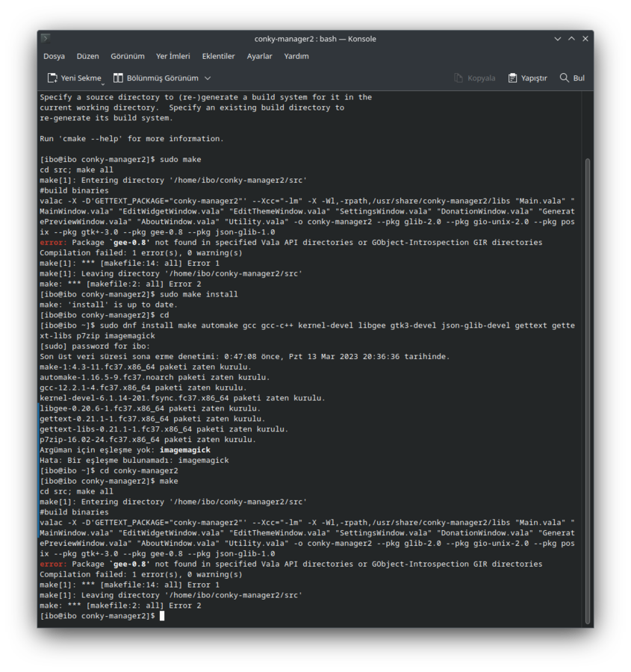This screenshot has width=631, height=672.
Task: Close the Konsole window
Action: (x=585, y=39)
